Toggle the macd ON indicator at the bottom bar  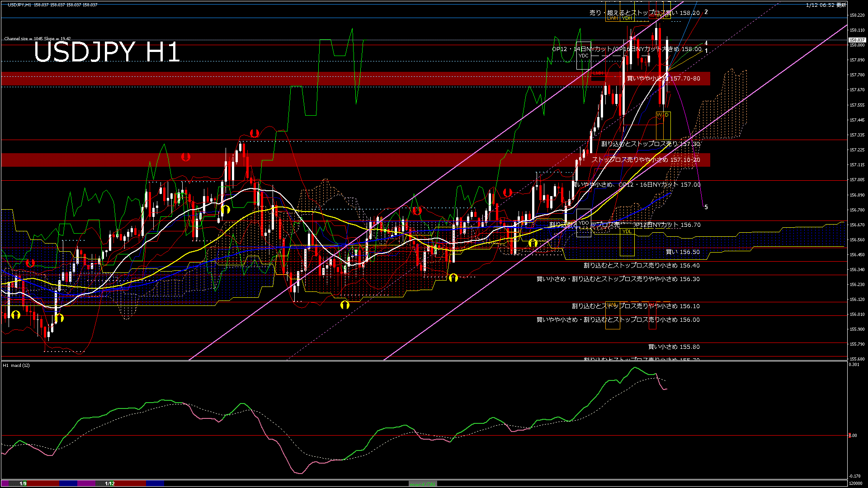click(x=423, y=483)
